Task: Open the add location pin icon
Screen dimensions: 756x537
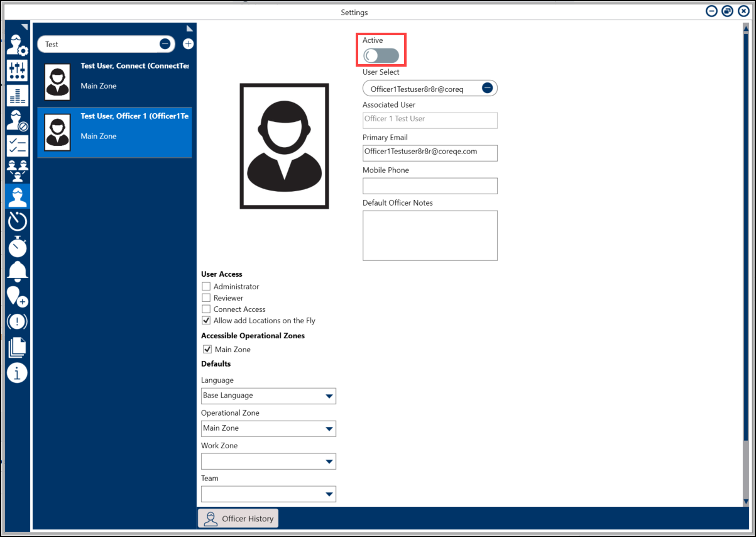Action: tap(17, 296)
